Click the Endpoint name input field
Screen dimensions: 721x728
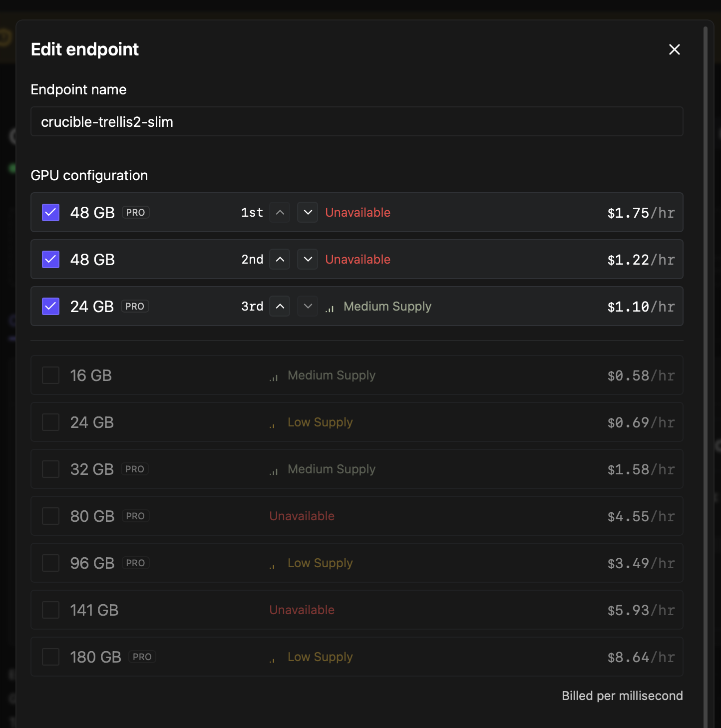(x=357, y=121)
